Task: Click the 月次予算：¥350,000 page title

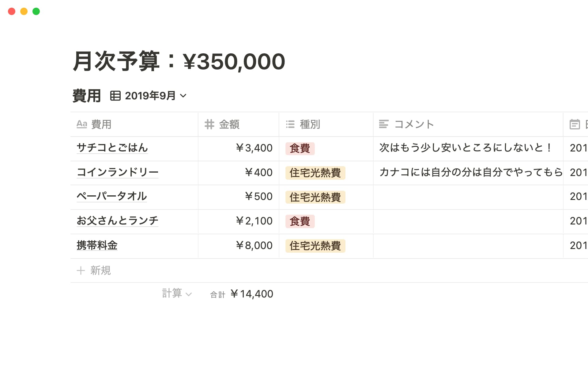Action: pyautogui.click(x=179, y=61)
